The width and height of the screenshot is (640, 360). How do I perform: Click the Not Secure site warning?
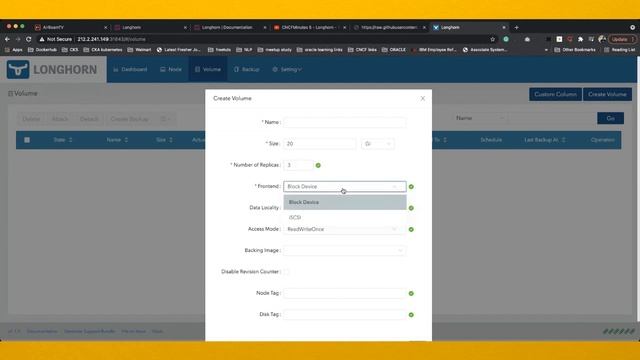tap(56, 39)
